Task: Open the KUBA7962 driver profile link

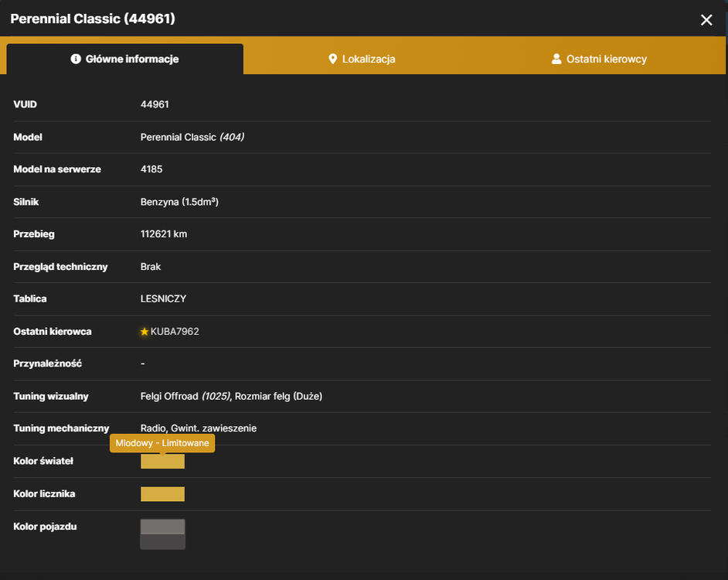Action: 175,331
